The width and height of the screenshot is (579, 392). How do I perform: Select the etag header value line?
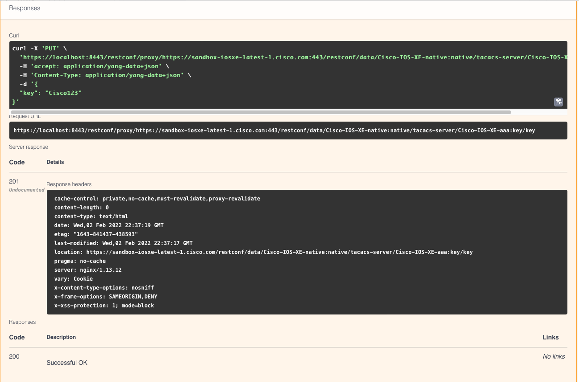point(96,234)
